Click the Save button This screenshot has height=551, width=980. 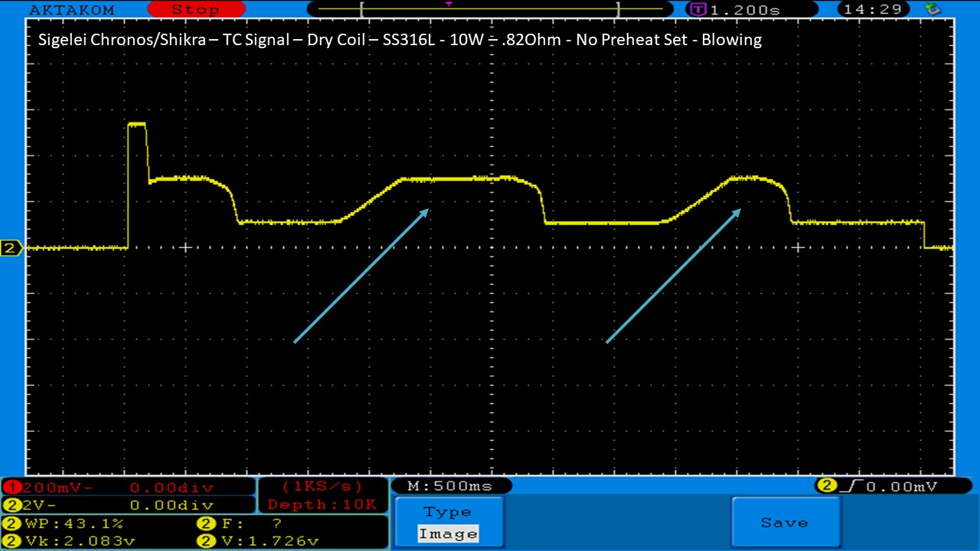click(785, 522)
